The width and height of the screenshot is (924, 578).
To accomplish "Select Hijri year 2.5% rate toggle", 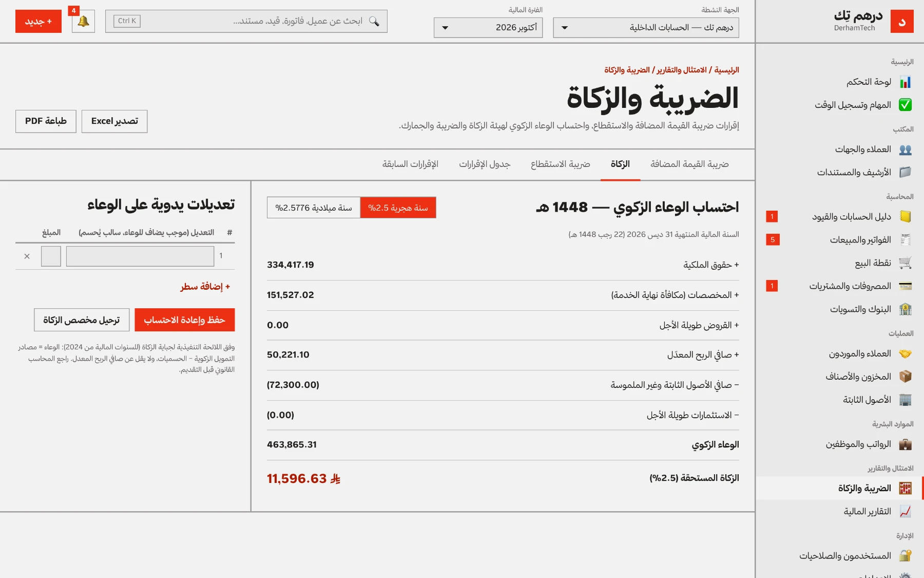I will [398, 208].
